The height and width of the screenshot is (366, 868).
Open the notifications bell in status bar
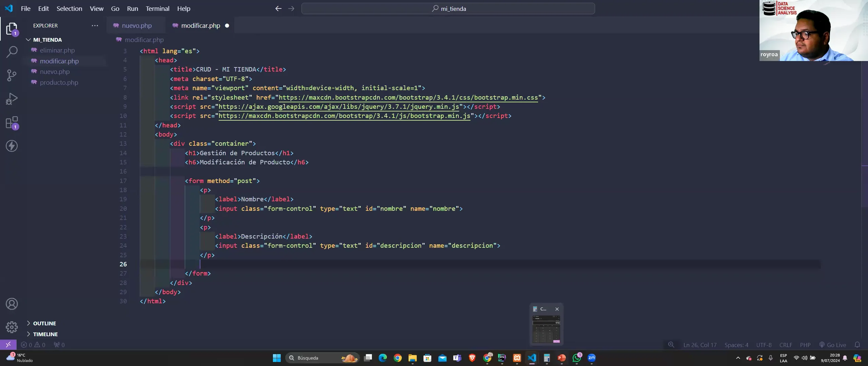pyautogui.click(x=858, y=345)
